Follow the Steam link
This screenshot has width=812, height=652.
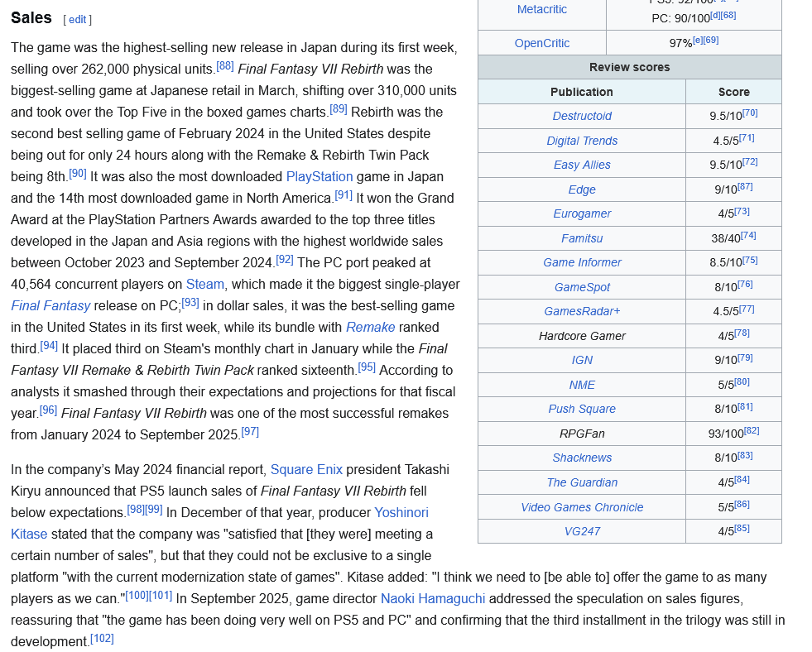tap(205, 284)
